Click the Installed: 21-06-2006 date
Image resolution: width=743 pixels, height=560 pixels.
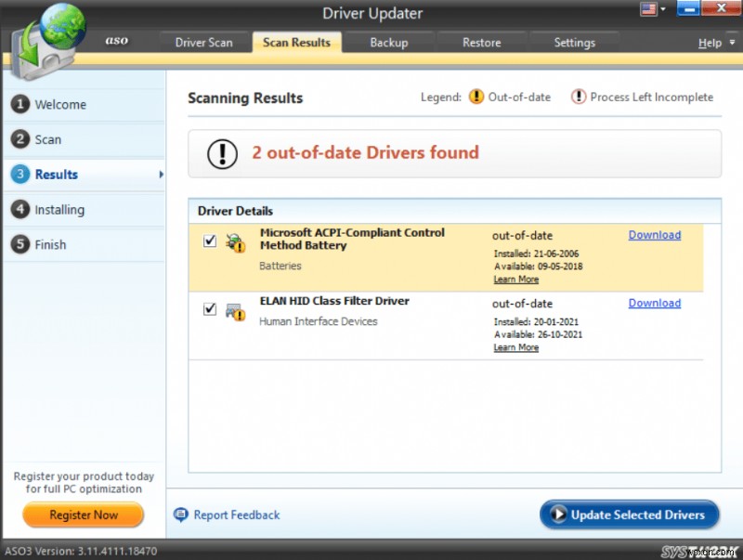click(536, 254)
